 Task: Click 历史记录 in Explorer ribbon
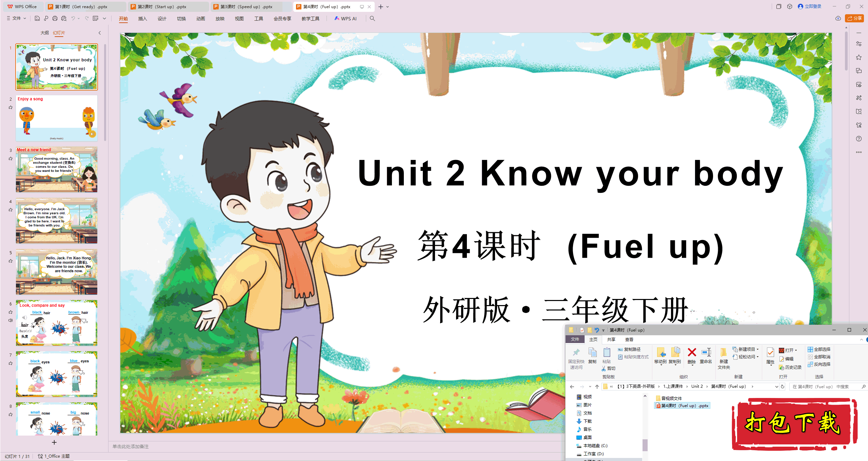tap(790, 367)
